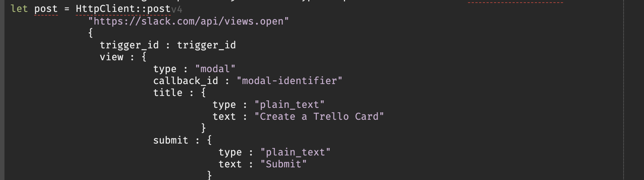Click the "Submit" string value

(x=283, y=164)
